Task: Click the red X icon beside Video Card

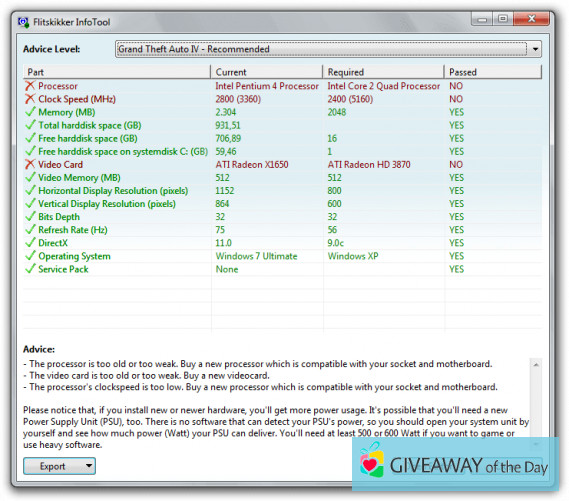Action: (30, 164)
